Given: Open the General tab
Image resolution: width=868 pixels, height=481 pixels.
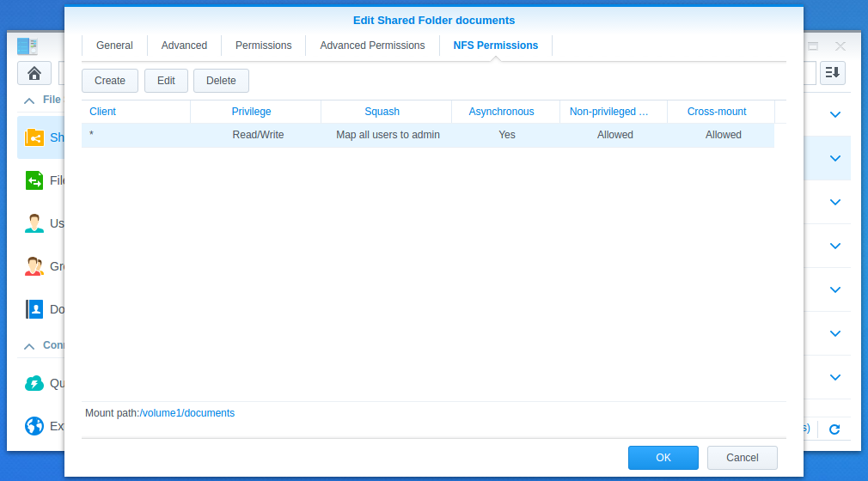Looking at the screenshot, I should point(114,46).
